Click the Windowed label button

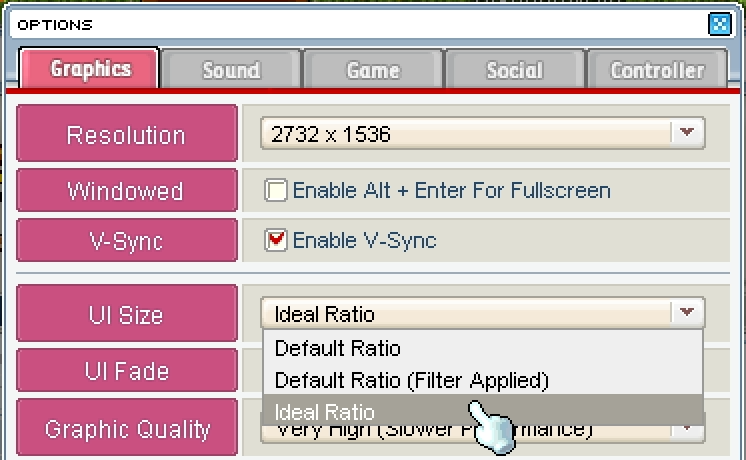pyautogui.click(x=127, y=190)
